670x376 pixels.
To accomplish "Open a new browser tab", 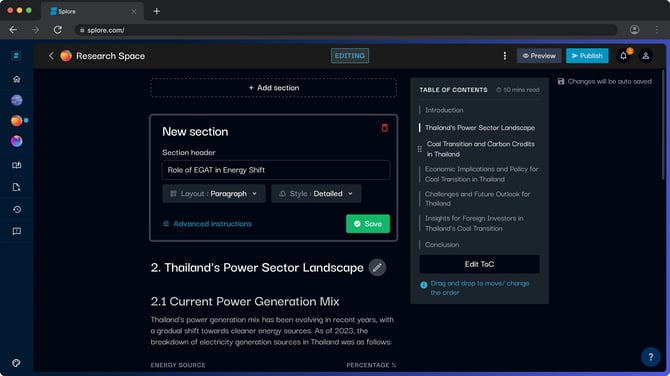I will 157,11.
